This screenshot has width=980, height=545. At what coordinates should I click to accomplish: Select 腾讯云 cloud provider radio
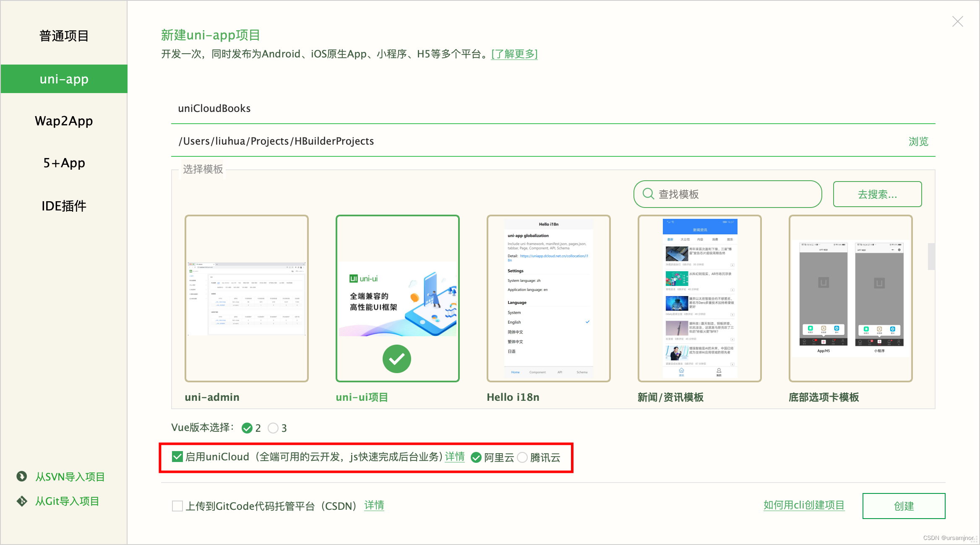[522, 457]
